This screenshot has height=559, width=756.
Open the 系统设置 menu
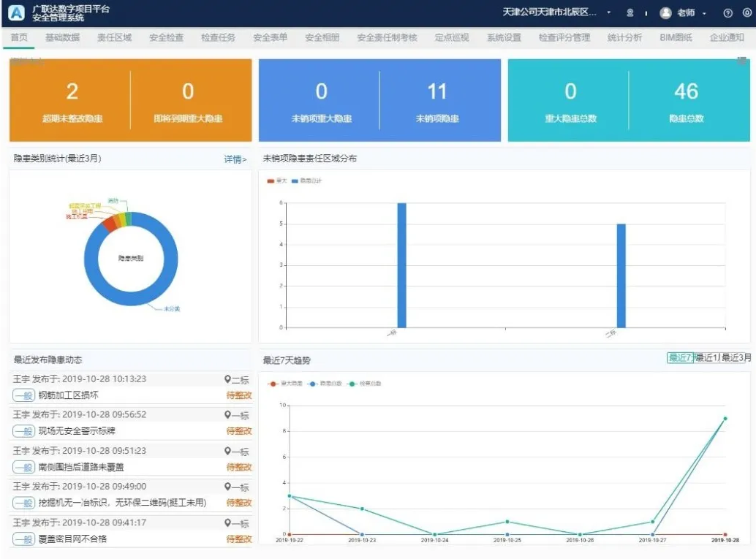[504, 37]
